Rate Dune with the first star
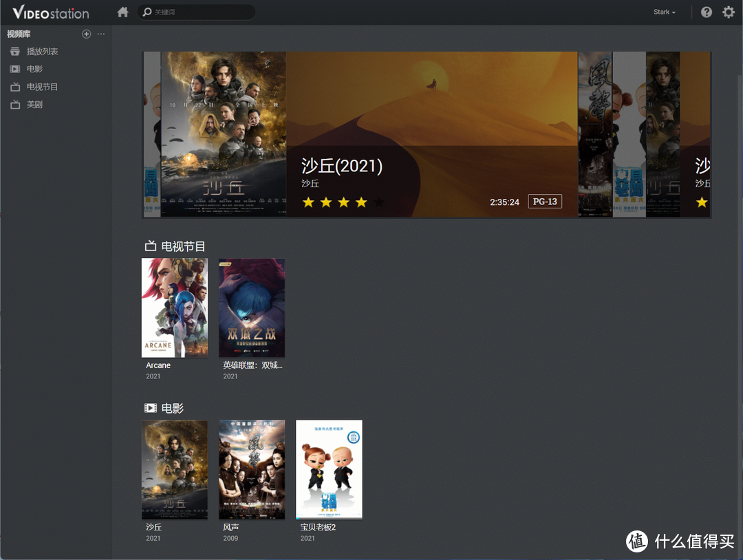The image size is (743, 560). pyautogui.click(x=308, y=202)
